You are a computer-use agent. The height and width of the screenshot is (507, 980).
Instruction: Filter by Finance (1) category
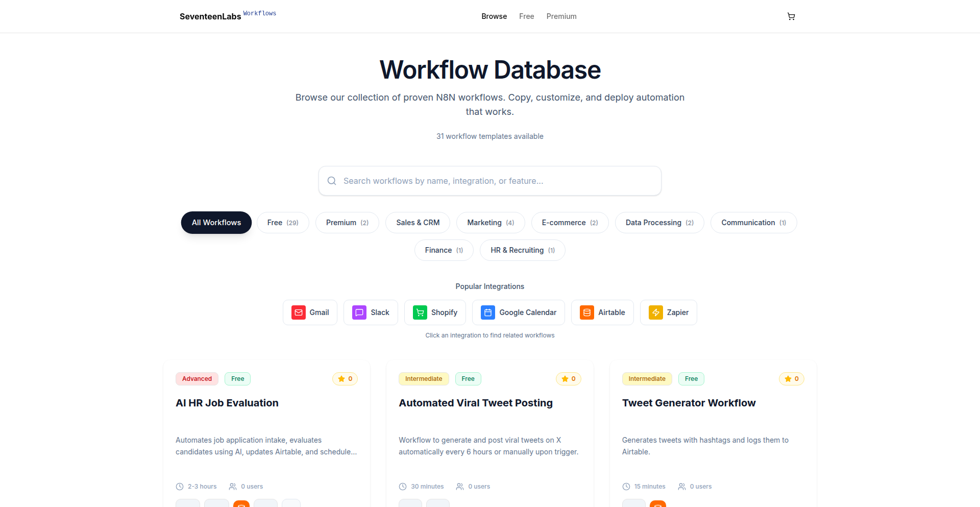point(444,250)
